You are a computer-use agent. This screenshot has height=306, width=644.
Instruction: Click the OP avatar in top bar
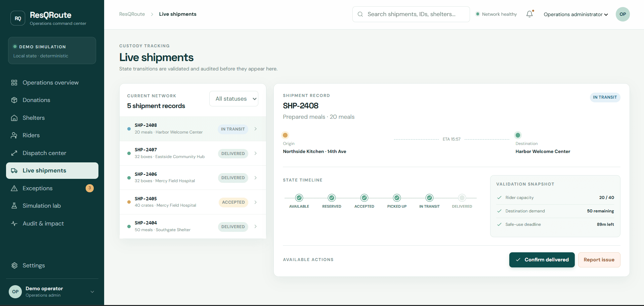click(x=622, y=14)
